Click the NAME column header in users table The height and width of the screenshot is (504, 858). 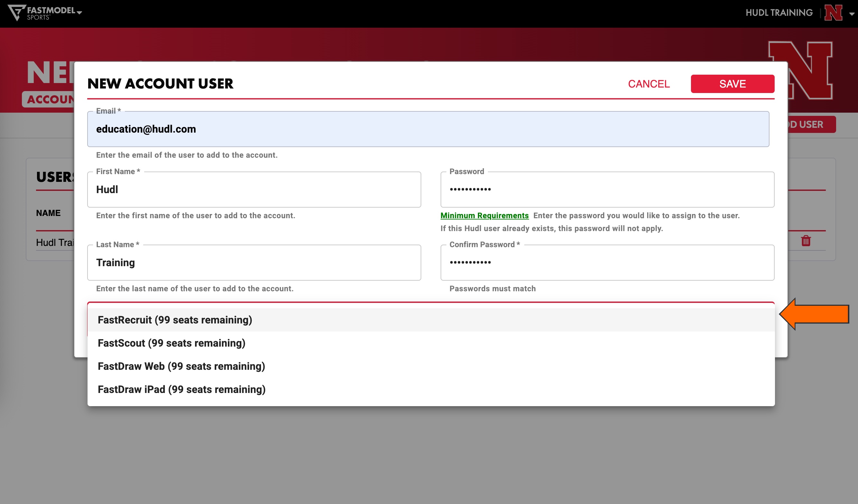coord(48,213)
